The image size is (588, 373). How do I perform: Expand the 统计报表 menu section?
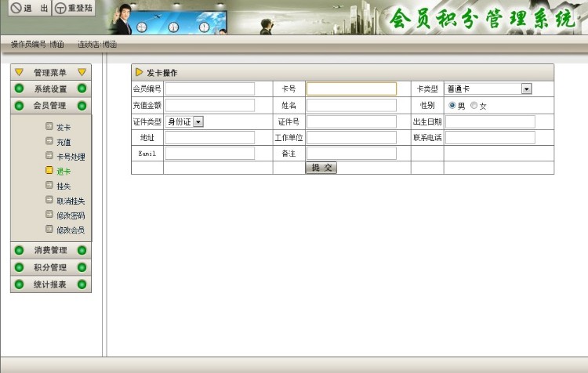51,284
